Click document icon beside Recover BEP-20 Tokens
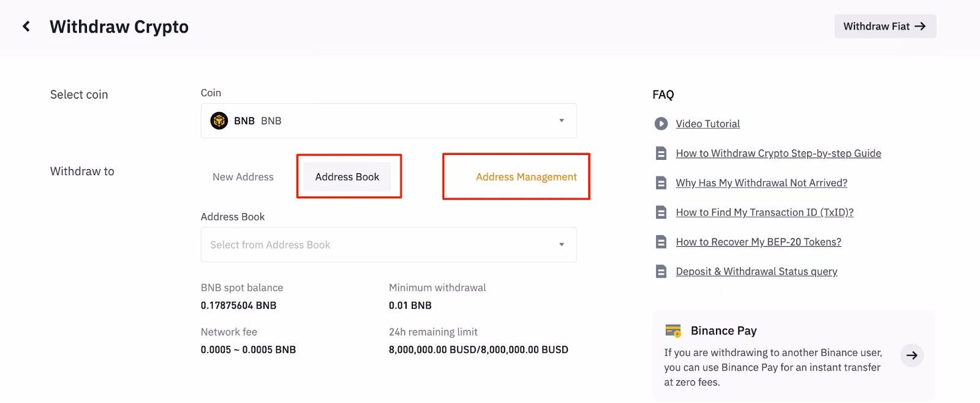The width and height of the screenshot is (980, 403). pos(661,242)
